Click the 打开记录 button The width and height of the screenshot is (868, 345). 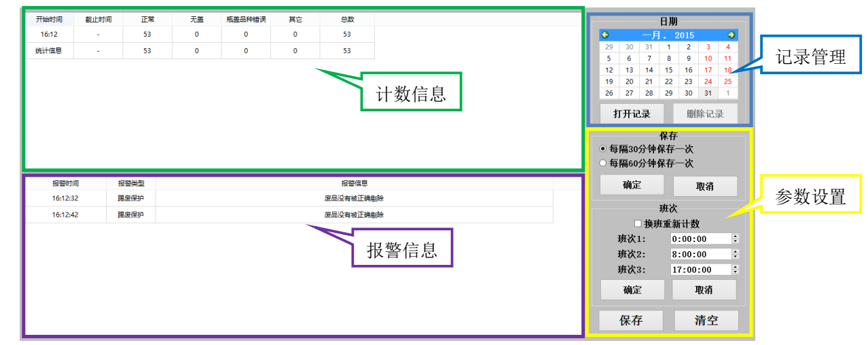pyautogui.click(x=632, y=113)
